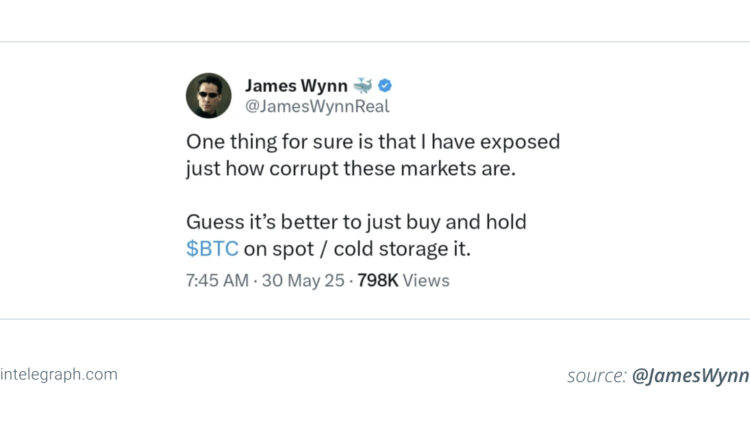Click the 'on spot / cold storage it.' text
Screen dimensions: 750x430
click(x=357, y=249)
